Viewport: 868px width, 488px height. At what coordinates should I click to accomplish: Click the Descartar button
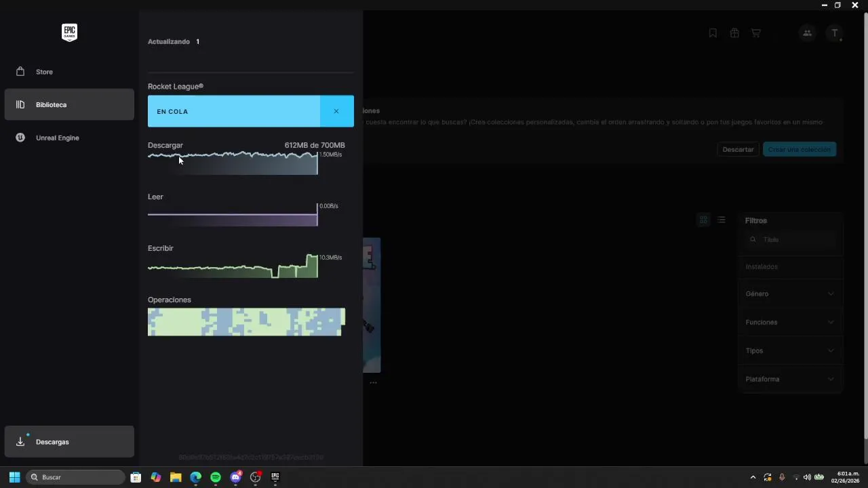[738, 149]
